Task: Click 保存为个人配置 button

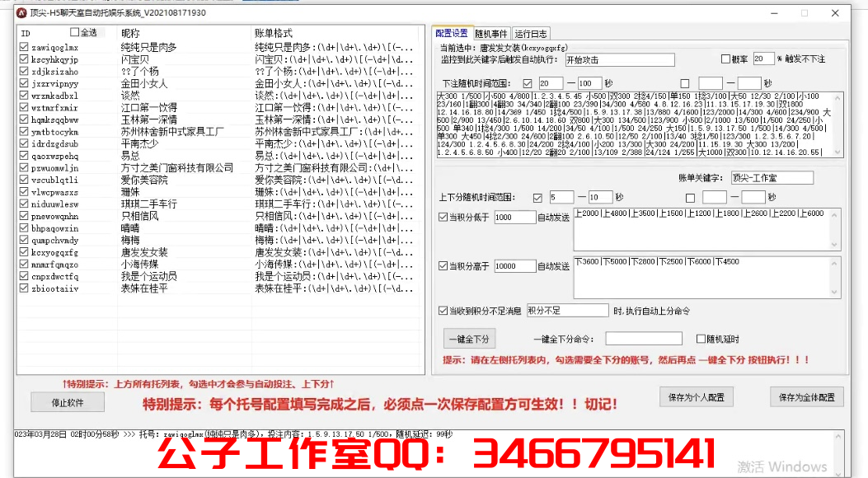Action: tap(697, 397)
